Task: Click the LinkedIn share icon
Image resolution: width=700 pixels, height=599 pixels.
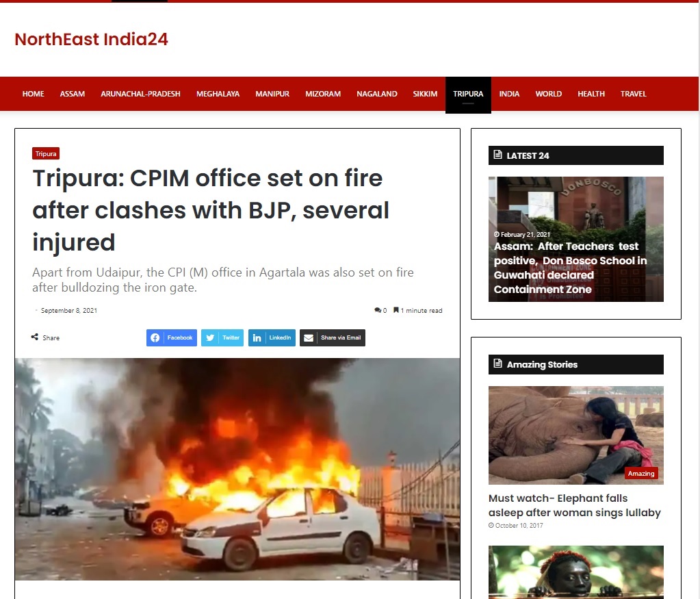Action: click(257, 337)
